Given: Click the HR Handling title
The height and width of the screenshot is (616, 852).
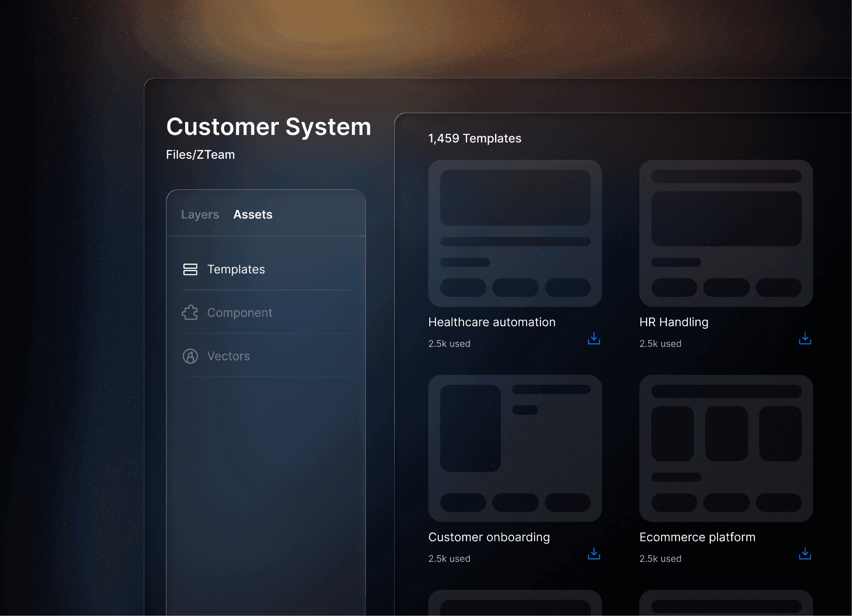Looking at the screenshot, I should pos(674,322).
